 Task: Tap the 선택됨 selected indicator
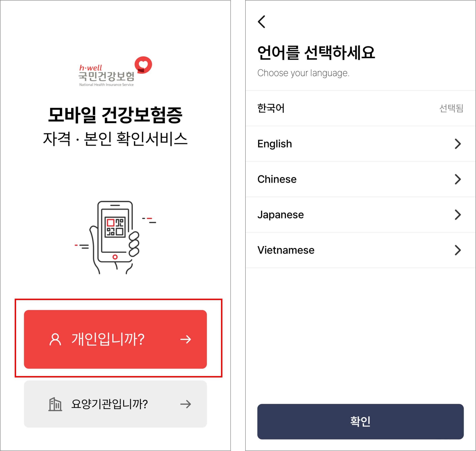[x=451, y=108]
